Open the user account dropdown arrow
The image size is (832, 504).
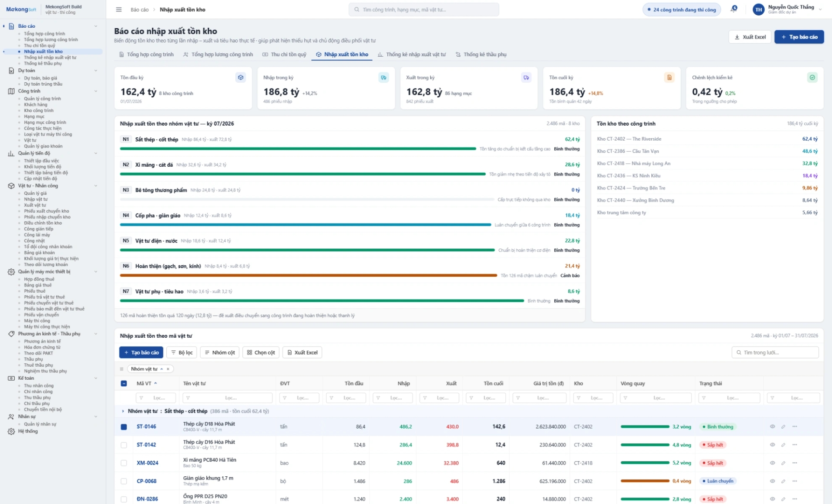pos(820,10)
